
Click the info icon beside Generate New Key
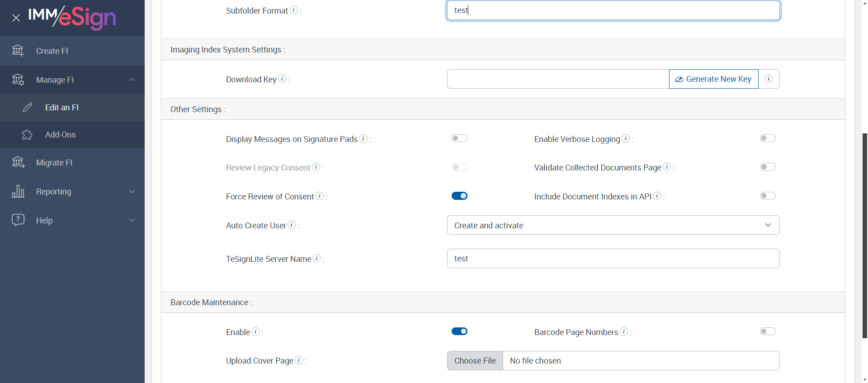[769, 79]
